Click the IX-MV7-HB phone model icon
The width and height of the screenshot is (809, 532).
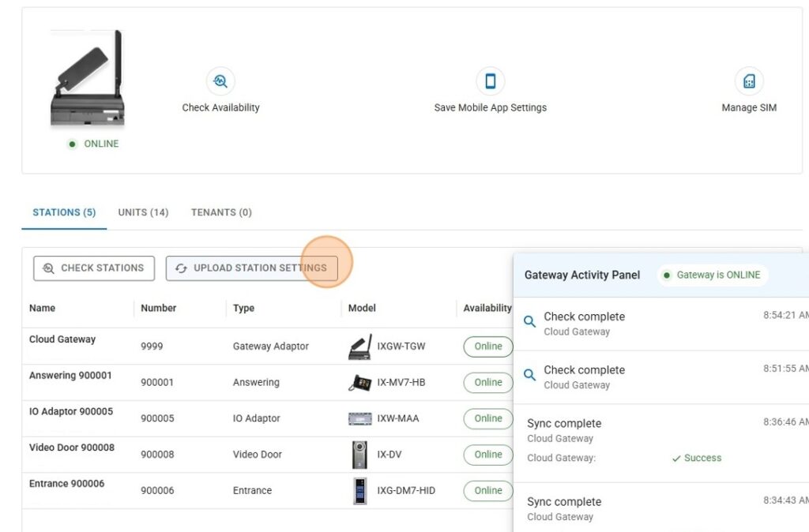360,383
